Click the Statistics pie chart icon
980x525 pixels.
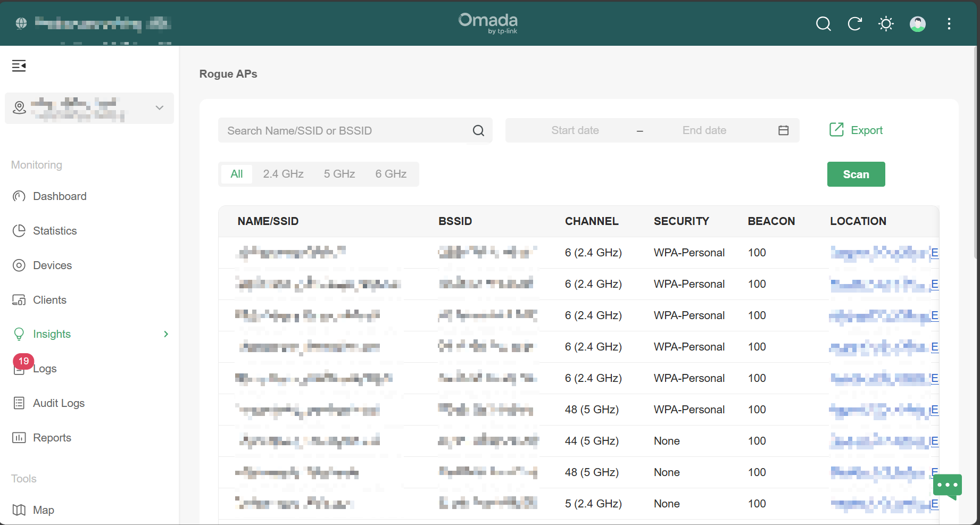pyautogui.click(x=19, y=231)
